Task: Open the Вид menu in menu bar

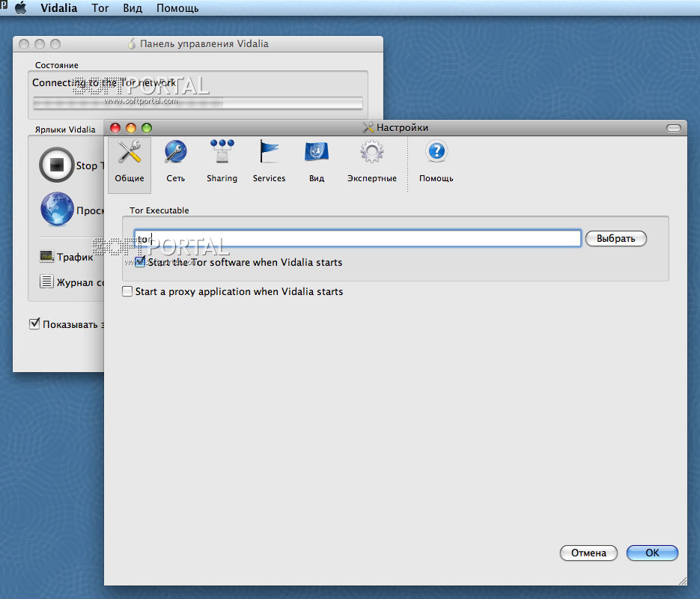Action: click(133, 8)
